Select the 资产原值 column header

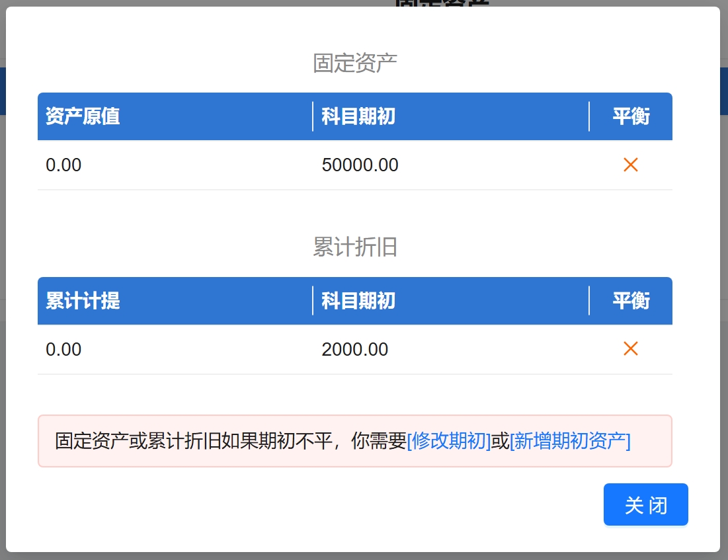coord(83,116)
